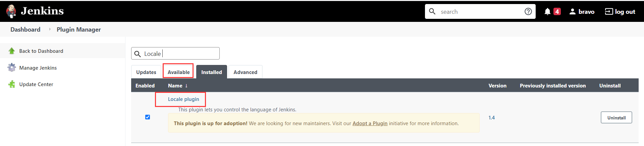Click the Jenkins butler logo icon
Image resolution: width=644 pixels, height=146 pixels.
pyautogui.click(x=11, y=11)
